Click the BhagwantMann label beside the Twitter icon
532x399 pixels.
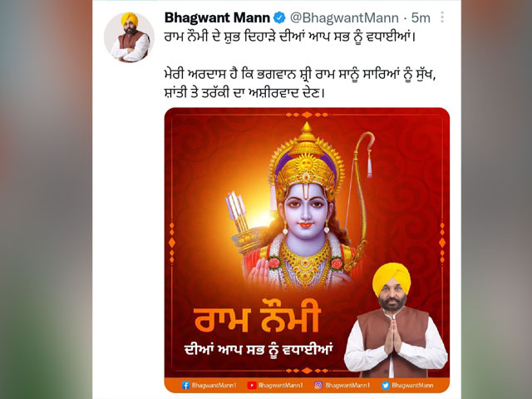(x=412, y=385)
